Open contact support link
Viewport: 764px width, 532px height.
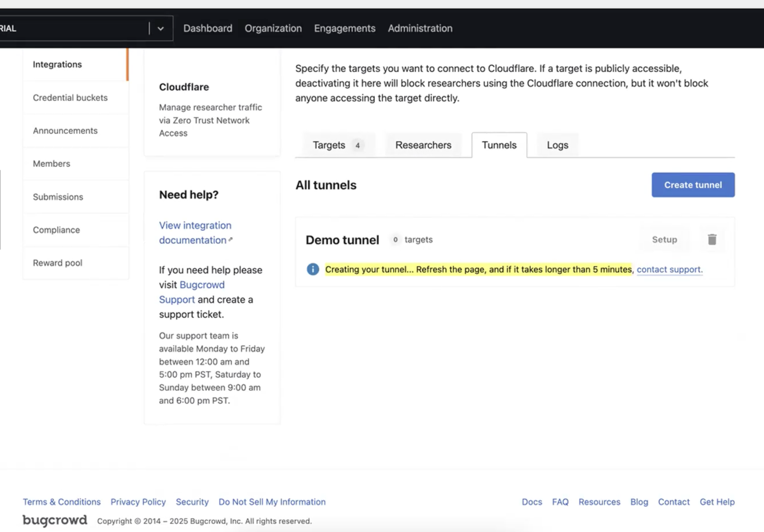(670, 269)
